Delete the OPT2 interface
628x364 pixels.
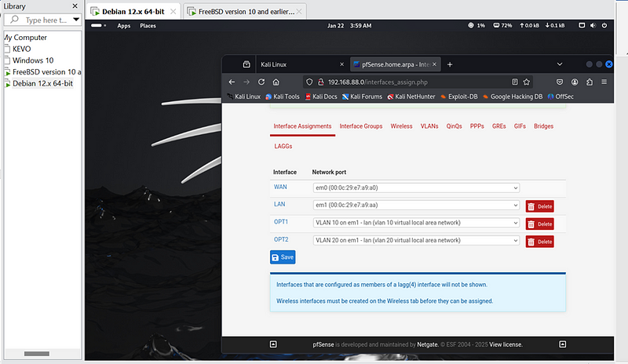[540, 242]
